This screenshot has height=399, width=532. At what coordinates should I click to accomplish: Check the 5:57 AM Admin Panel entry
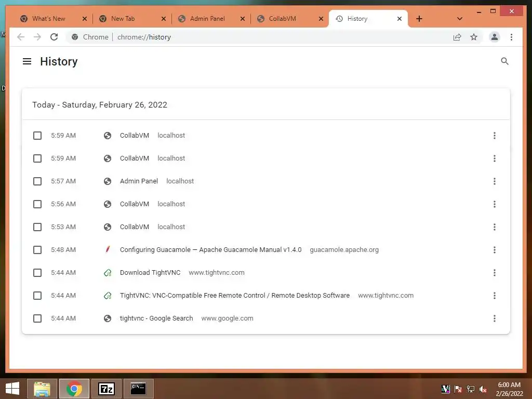37,181
